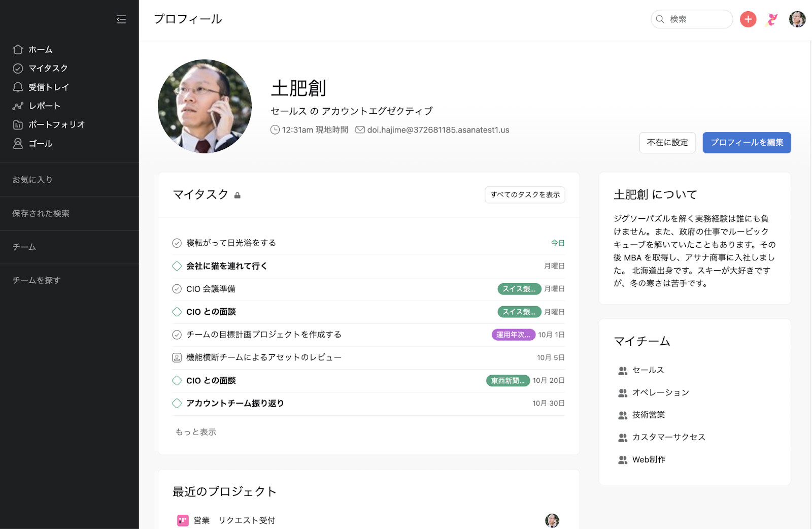Click the pink project icon for 営業 リクエスト受付
This screenshot has height=529, width=812.
click(x=183, y=520)
